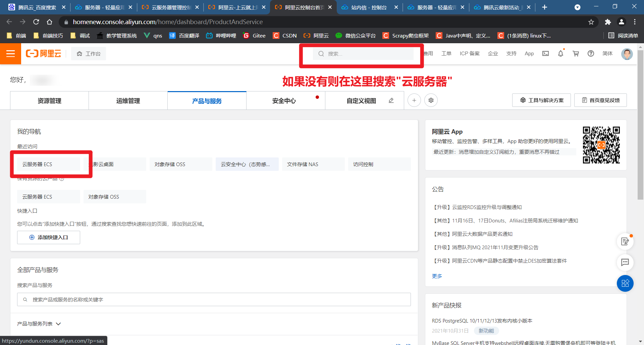Click 搜索产品或服务的名称或关键字 field
This screenshot has width=644, height=345.
[x=214, y=299]
